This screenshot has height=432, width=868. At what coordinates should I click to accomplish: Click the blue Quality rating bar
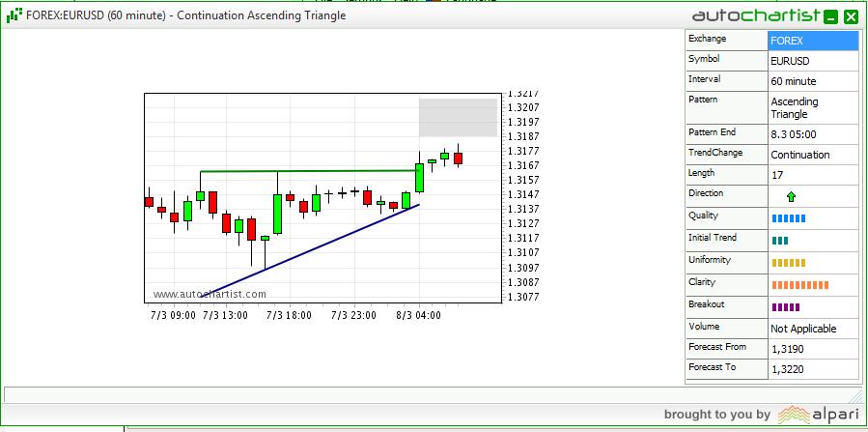click(788, 218)
